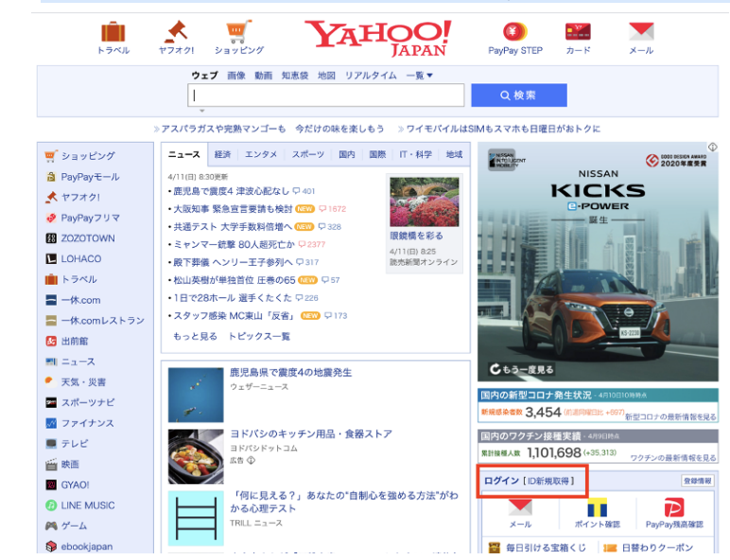Screen dimensions: 730x560
Task: Open the もっと見る news link
Action: click(x=195, y=336)
